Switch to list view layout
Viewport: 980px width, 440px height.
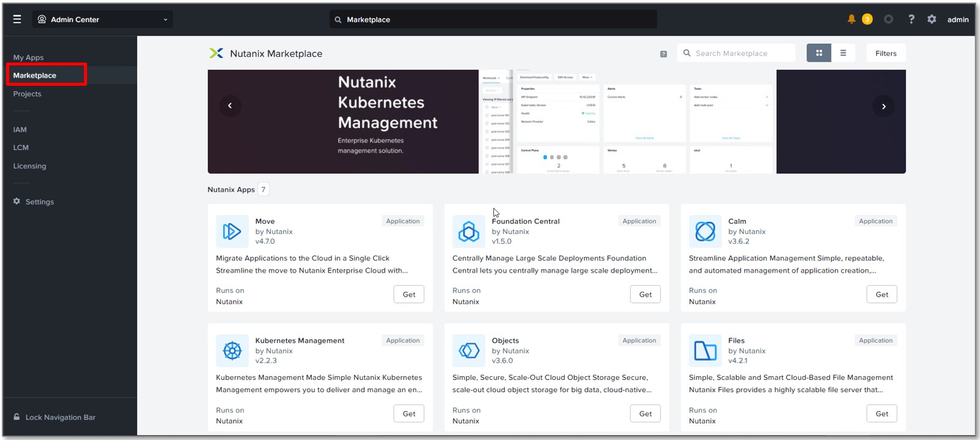click(x=843, y=53)
